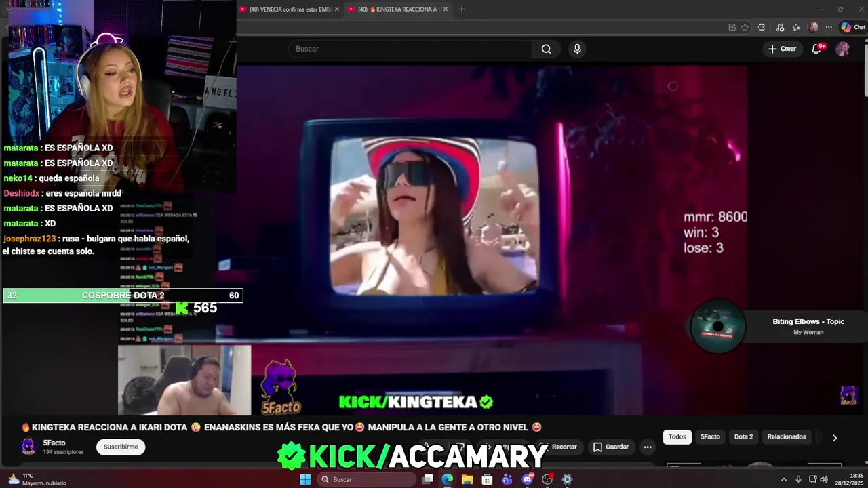Open 5Facto channel avatar
Screen dimensions: 868x488
click(x=28, y=447)
